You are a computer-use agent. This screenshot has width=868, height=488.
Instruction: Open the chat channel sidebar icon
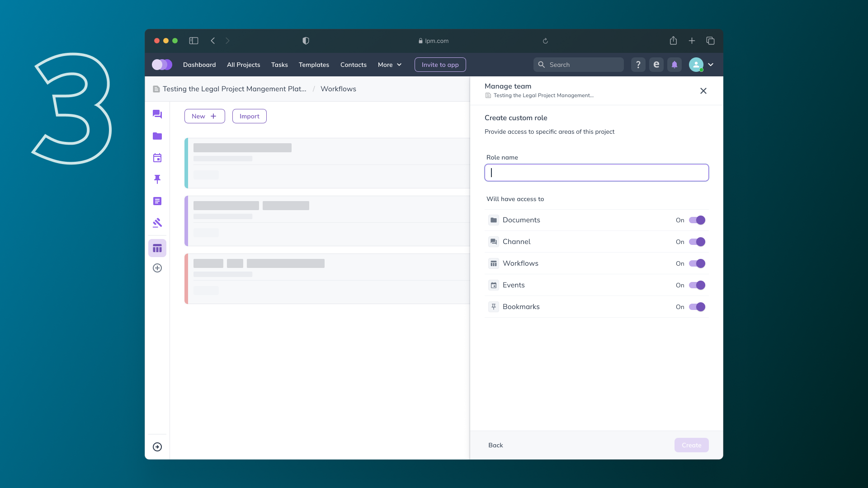(157, 114)
